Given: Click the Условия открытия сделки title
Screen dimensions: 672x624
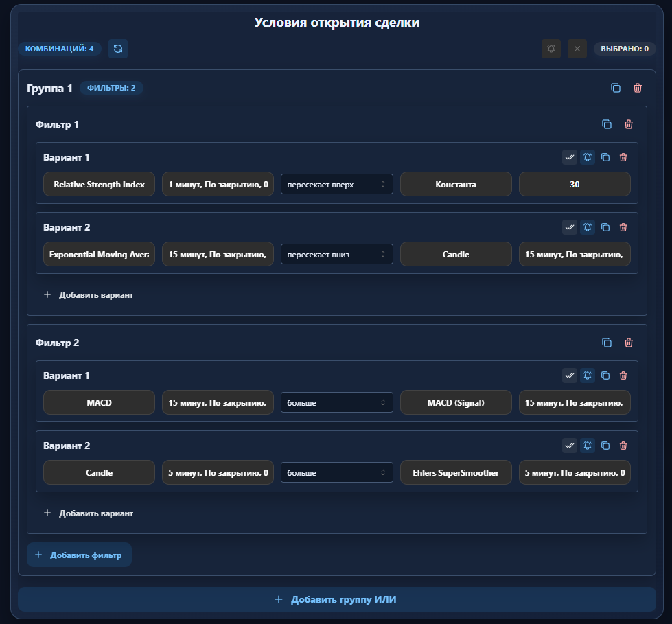Looking at the screenshot, I should (x=337, y=22).
